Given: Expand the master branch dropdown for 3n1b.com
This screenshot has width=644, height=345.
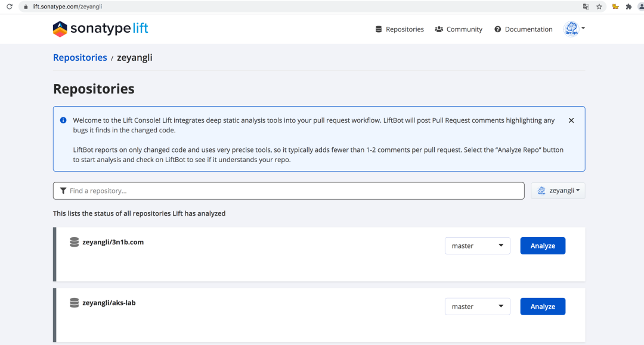Looking at the screenshot, I should pos(478,245).
